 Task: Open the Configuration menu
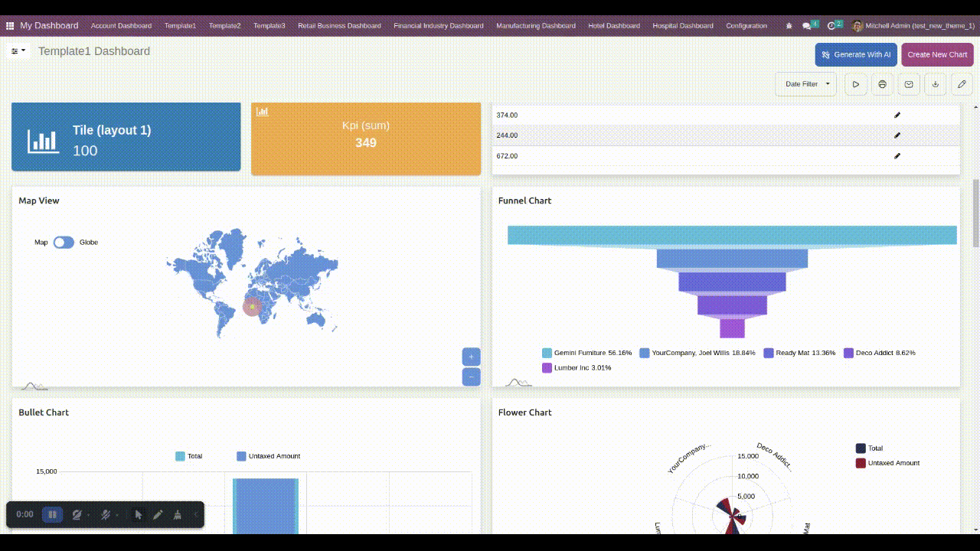pos(746,26)
